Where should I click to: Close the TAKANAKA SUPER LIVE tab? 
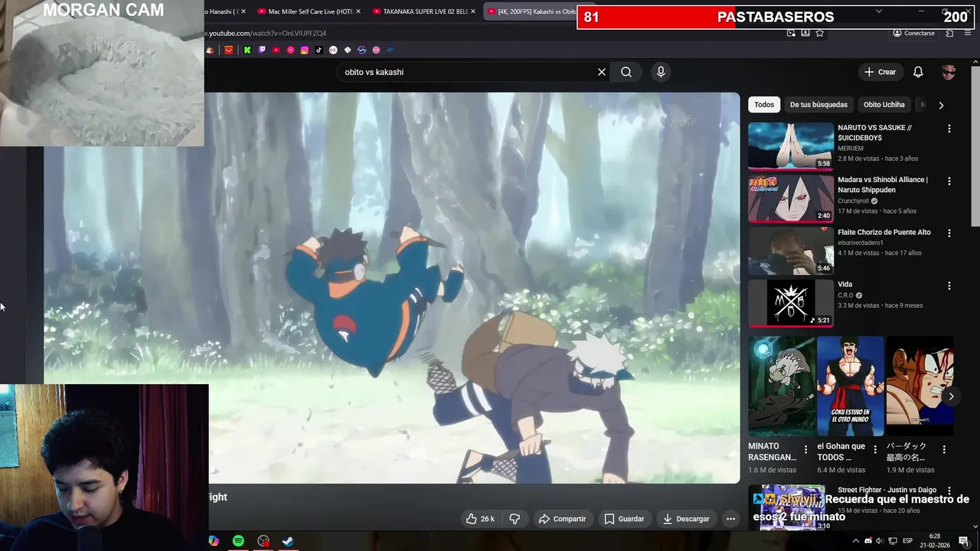[x=473, y=11]
